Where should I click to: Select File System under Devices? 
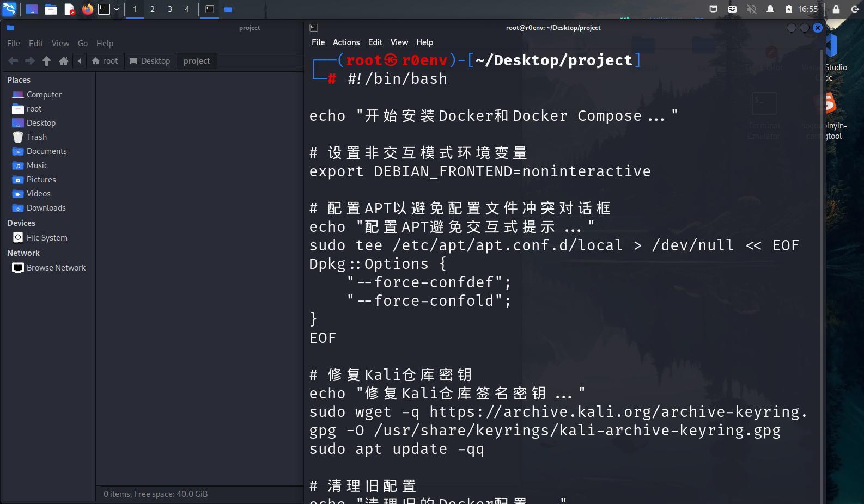(x=48, y=238)
